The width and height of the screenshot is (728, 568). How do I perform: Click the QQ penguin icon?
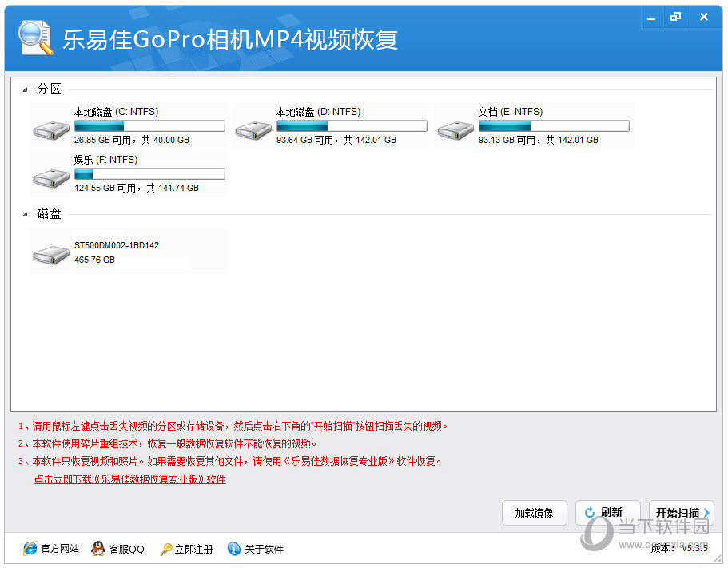[98, 549]
